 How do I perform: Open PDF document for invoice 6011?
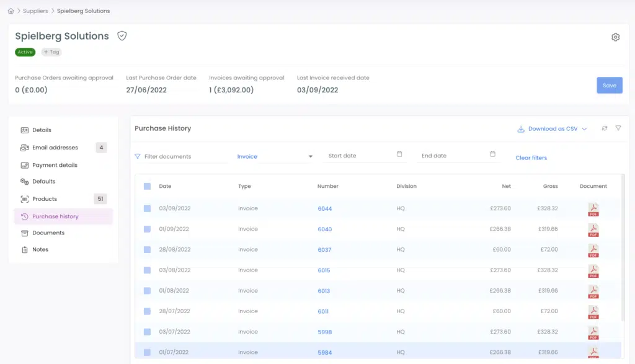(x=593, y=312)
